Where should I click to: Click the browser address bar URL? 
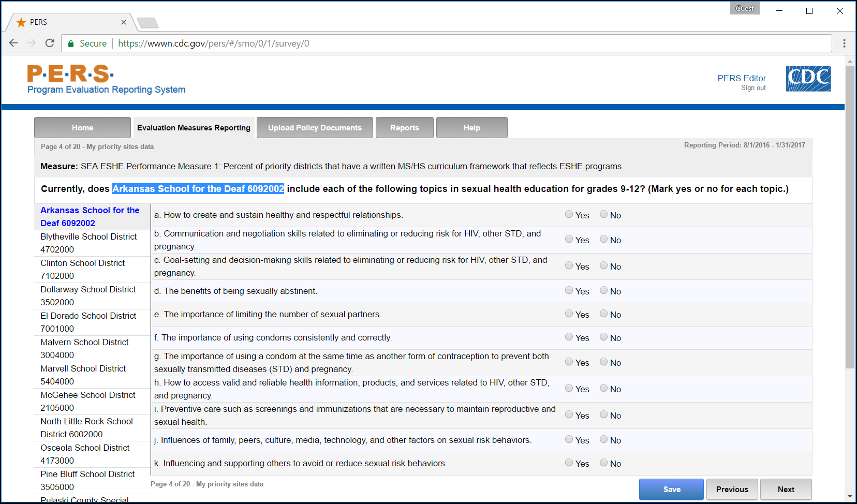pyautogui.click(x=213, y=43)
